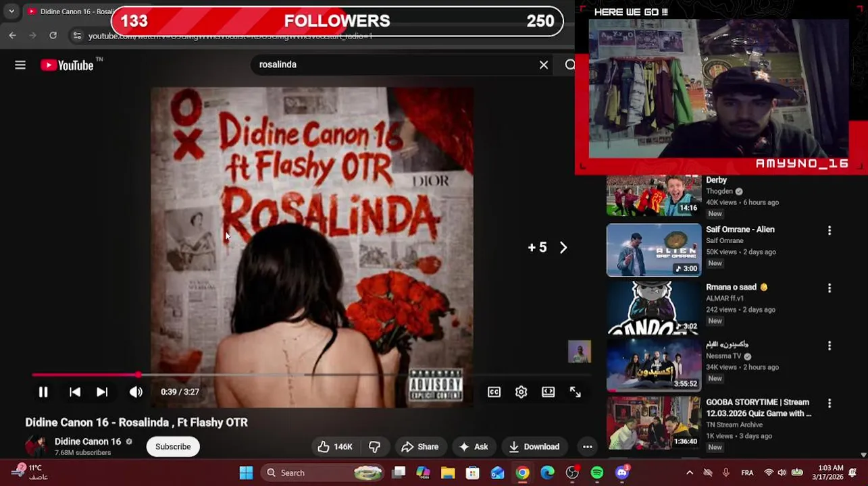Screen dimensions: 868x486
Task: Select the Didine Canon 16 browser tab
Action: [x=71, y=11]
